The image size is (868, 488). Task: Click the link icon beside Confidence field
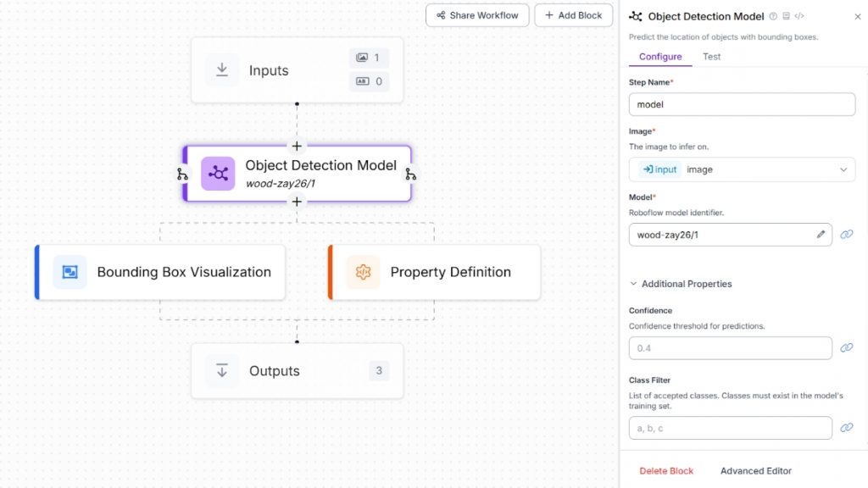[x=846, y=348]
